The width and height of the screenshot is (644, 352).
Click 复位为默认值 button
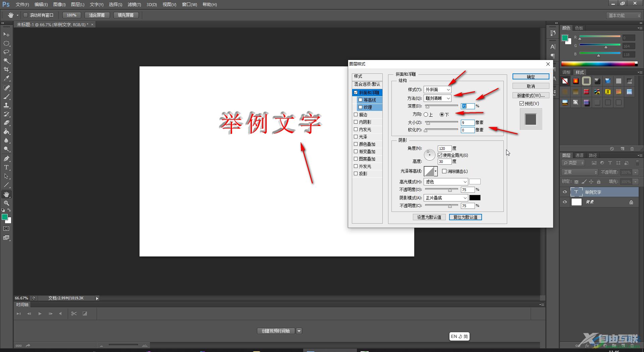(465, 217)
